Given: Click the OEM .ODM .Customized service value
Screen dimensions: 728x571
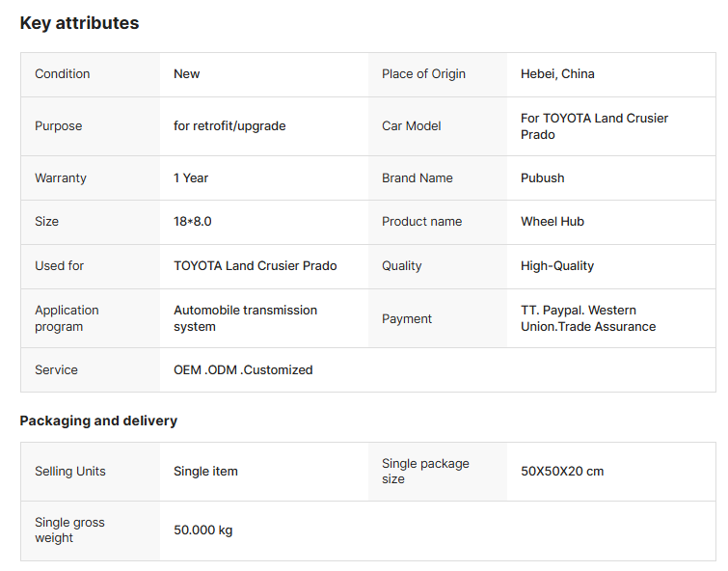Looking at the screenshot, I should [x=243, y=370].
